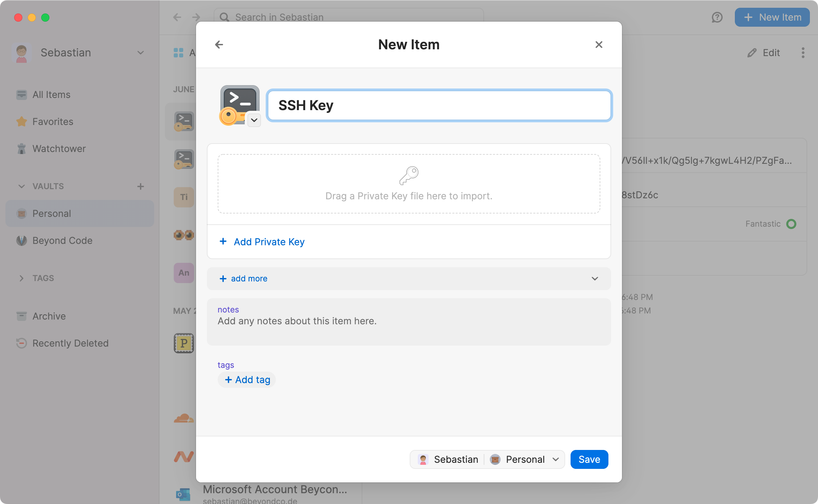Image resolution: width=818 pixels, height=504 pixels.
Task: Click the private key import icon
Action: point(409,175)
